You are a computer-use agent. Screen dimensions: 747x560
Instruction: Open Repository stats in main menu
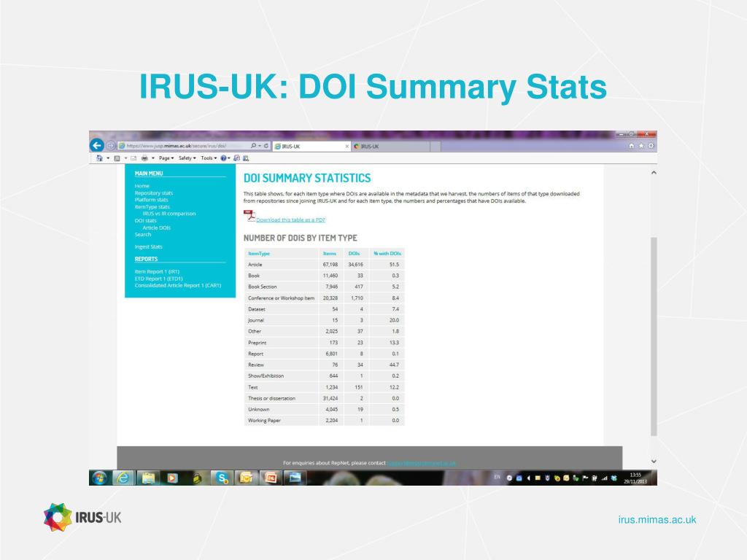click(154, 192)
